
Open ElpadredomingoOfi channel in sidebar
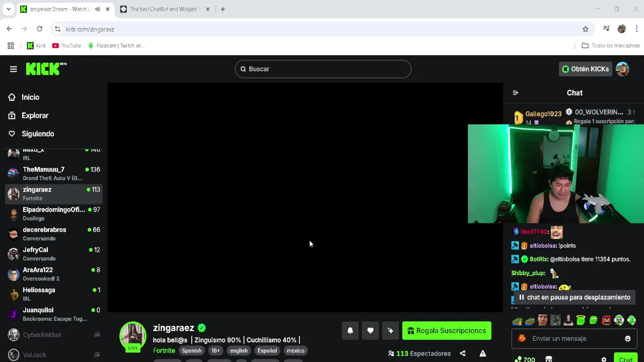53,214
